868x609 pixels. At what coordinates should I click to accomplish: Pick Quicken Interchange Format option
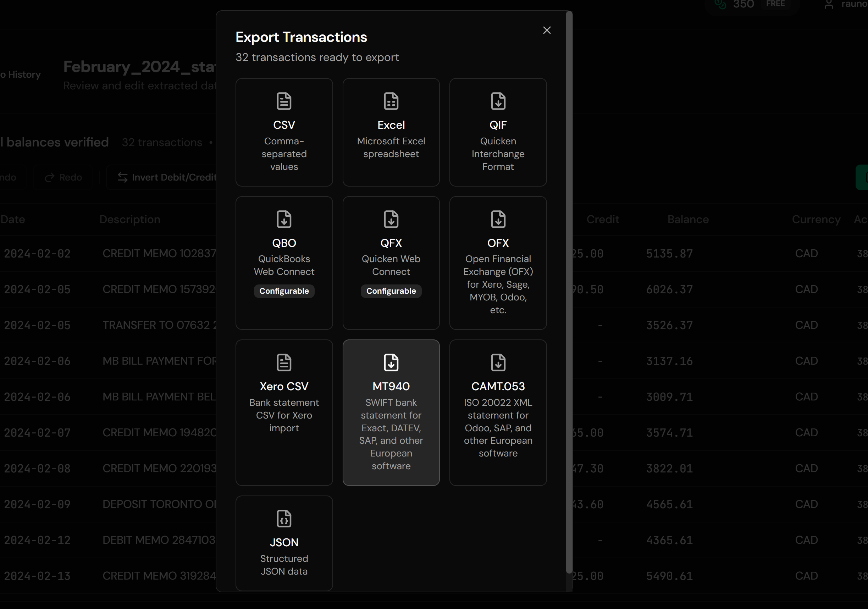[x=498, y=132]
